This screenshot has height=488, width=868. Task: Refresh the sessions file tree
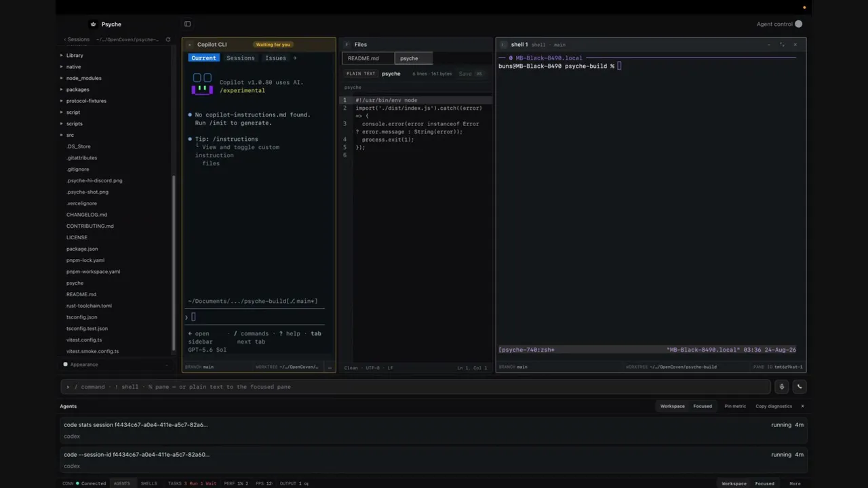click(x=168, y=39)
